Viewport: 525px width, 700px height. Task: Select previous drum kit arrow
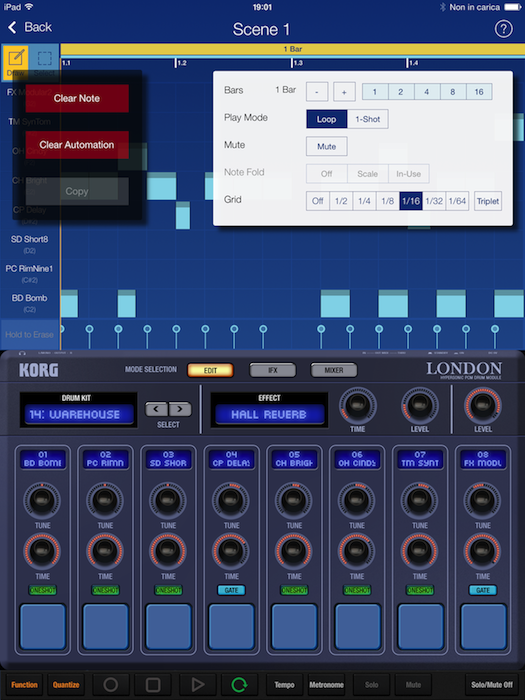[x=156, y=408]
